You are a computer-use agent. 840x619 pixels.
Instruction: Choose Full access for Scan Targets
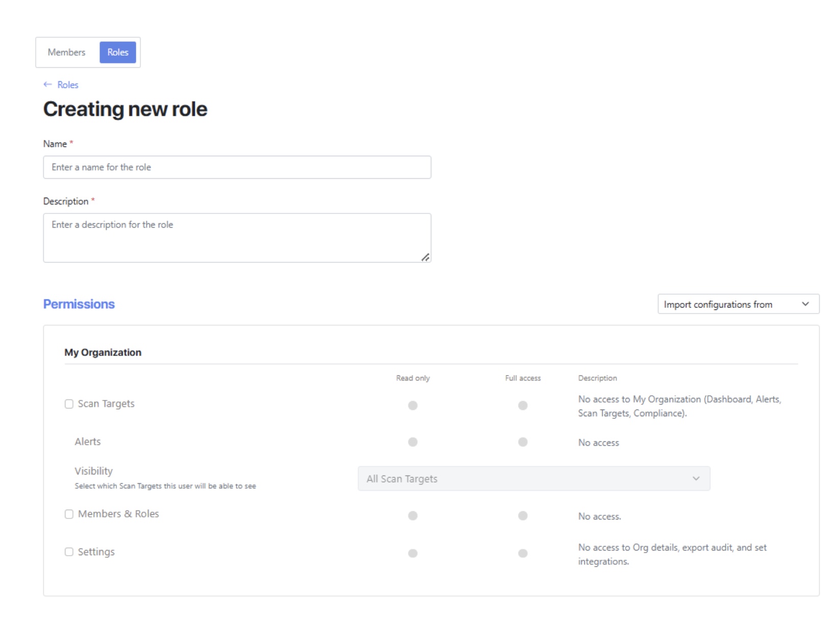click(523, 406)
